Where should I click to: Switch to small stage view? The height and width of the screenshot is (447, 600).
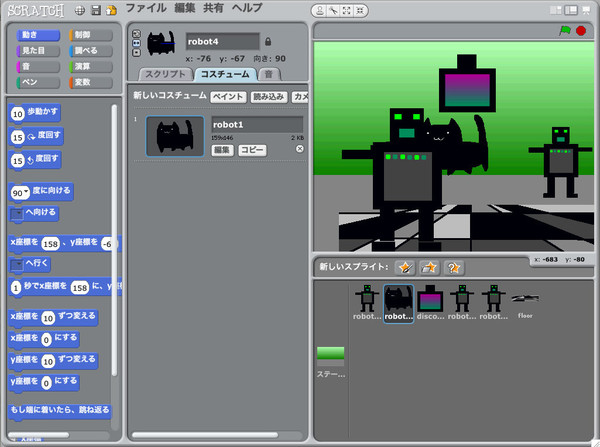557,10
